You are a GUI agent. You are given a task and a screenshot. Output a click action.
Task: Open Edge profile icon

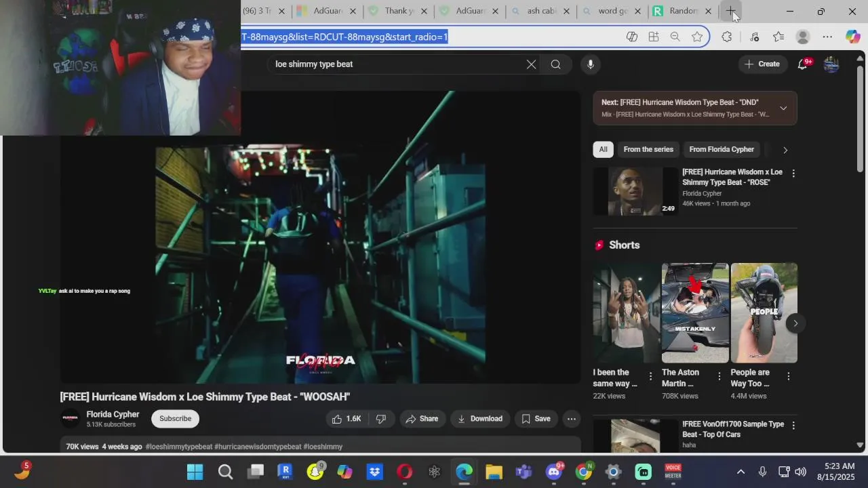click(x=803, y=37)
